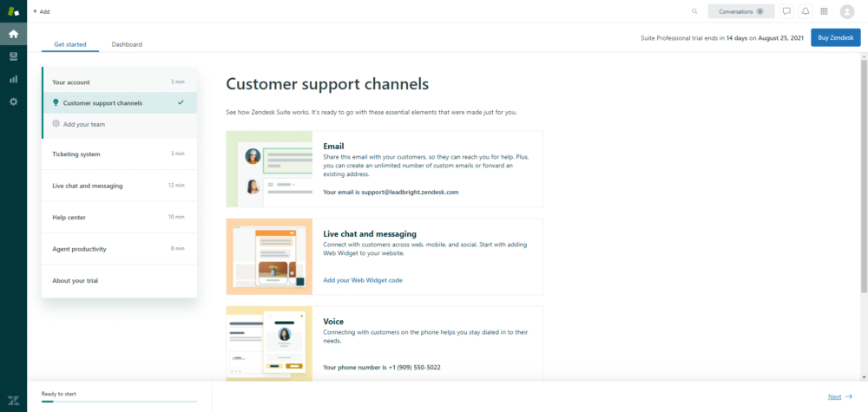Click the gear icon beside Add your team
Screen dimensions: 868x412
click(56, 124)
